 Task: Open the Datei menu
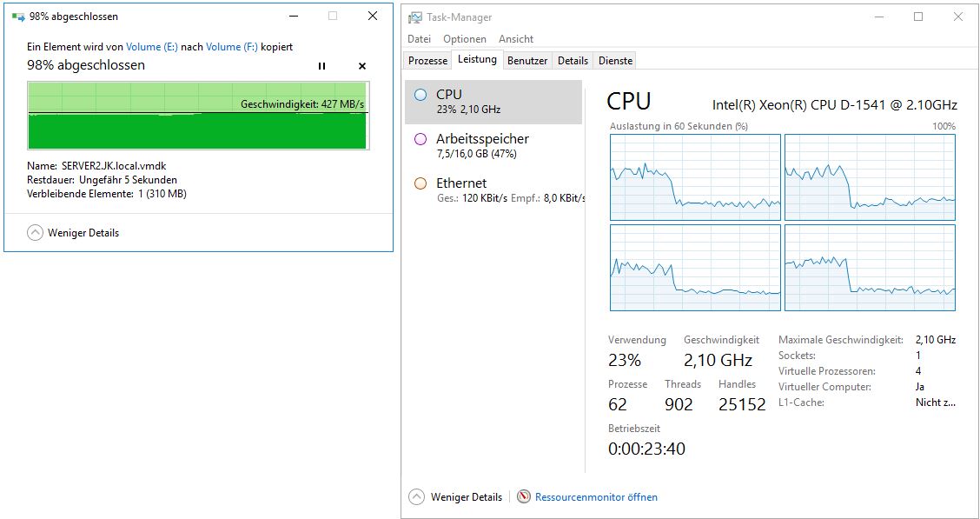pyautogui.click(x=419, y=39)
